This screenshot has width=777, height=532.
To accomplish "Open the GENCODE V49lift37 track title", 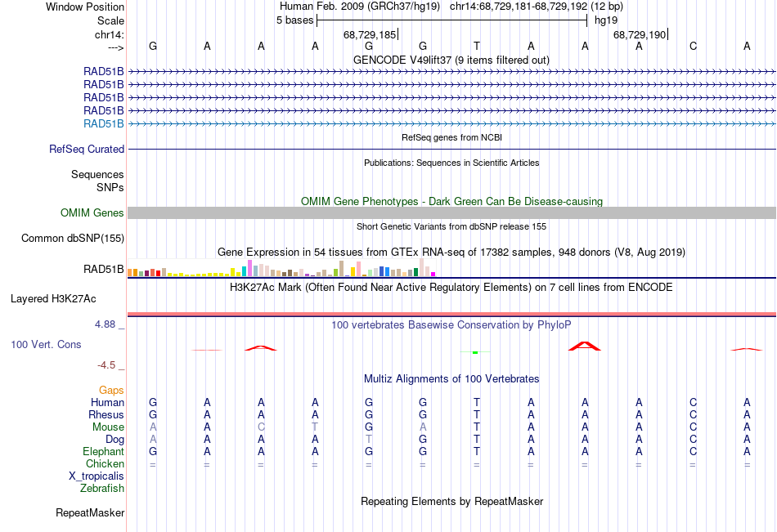I will point(451,60).
